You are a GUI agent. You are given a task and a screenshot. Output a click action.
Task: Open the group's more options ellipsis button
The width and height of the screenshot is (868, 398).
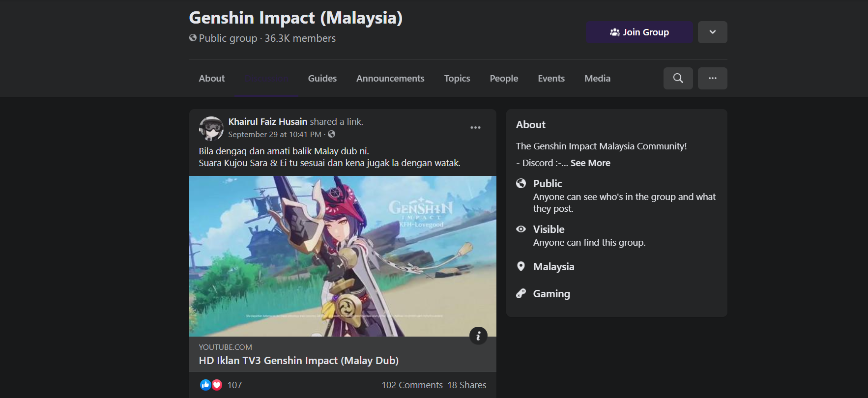click(712, 79)
